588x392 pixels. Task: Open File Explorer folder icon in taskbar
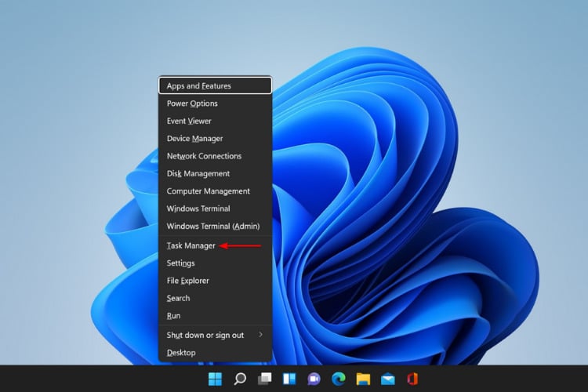tap(363, 379)
